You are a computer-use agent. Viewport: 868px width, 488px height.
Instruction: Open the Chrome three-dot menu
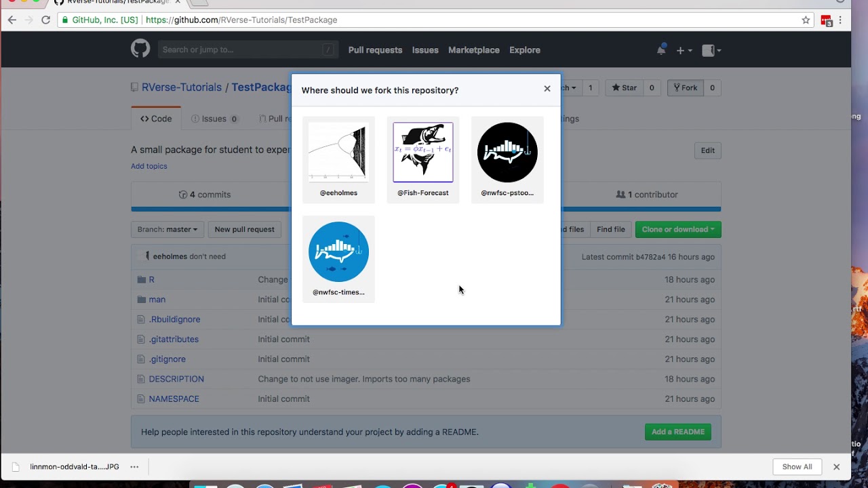click(840, 20)
